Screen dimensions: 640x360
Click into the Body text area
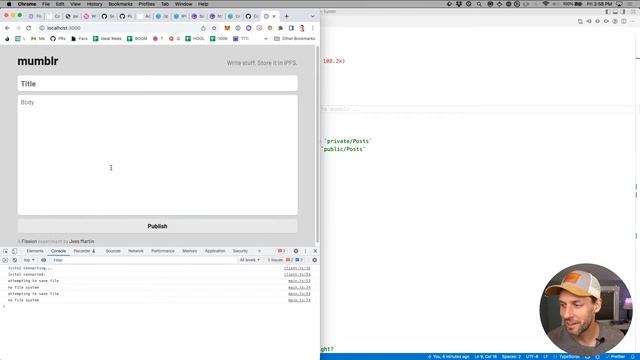click(158, 155)
